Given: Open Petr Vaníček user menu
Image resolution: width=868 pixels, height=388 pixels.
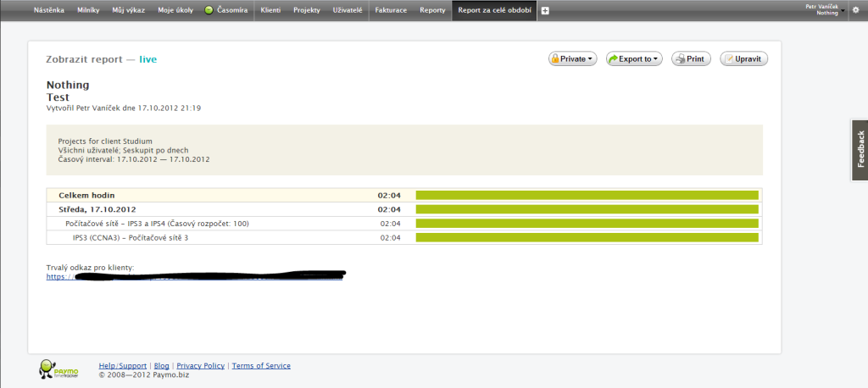Looking at the screenshot, I should point(826,9).
